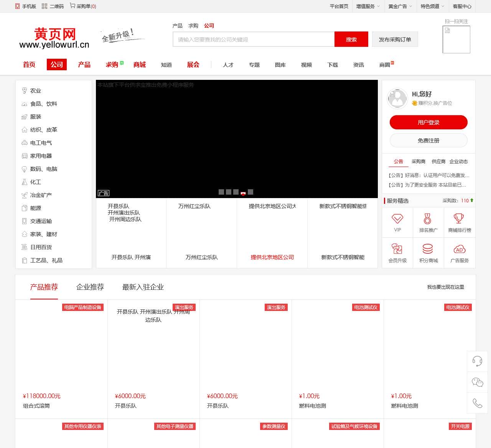Select the 交通运输 category icon

[25, 221]
